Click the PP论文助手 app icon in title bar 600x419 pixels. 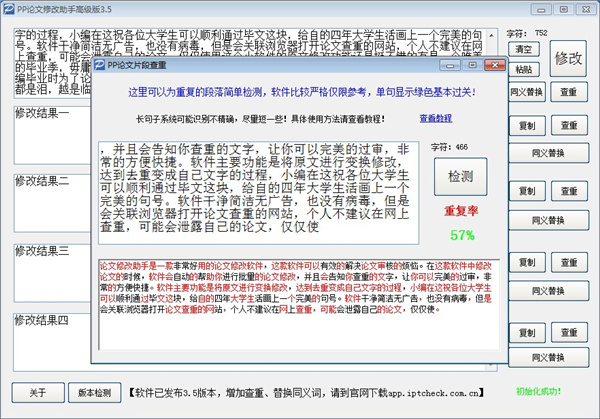[x=8, y=9]
